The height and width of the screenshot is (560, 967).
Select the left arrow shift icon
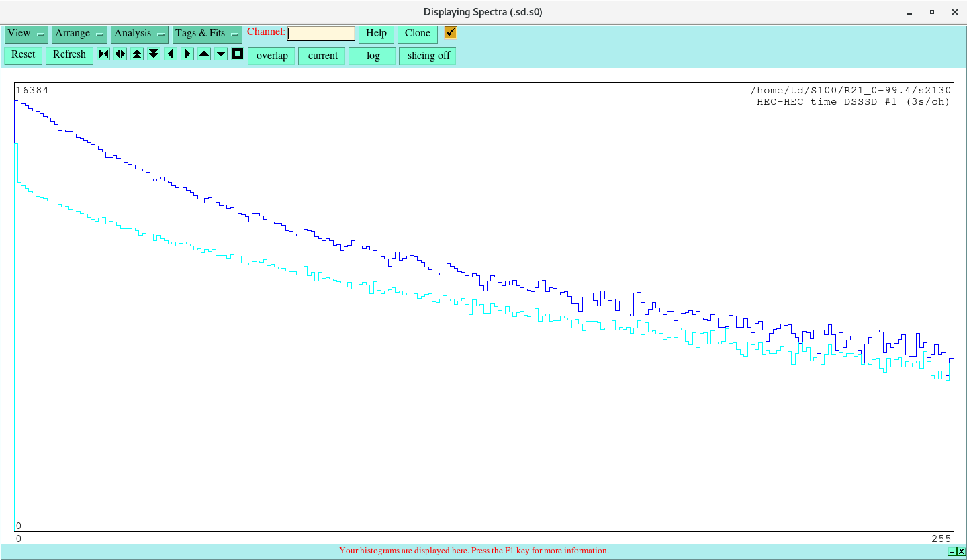click(x=170, y=54)
